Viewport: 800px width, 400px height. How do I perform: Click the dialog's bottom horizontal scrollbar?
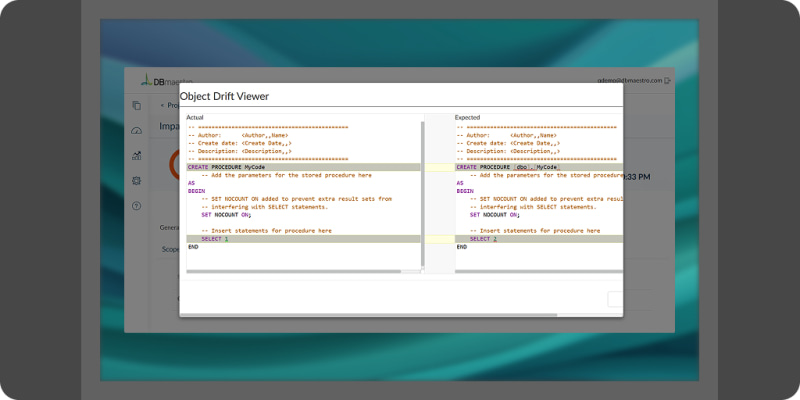368,315
